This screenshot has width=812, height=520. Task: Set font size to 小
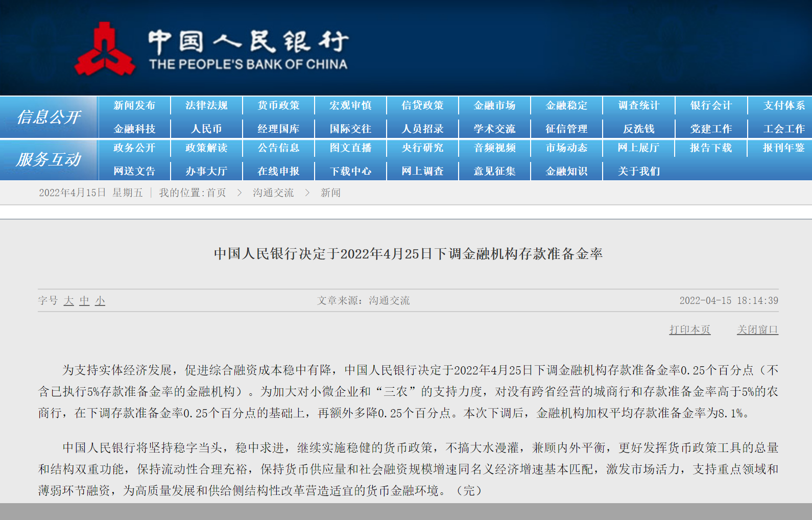pos(100,300)
